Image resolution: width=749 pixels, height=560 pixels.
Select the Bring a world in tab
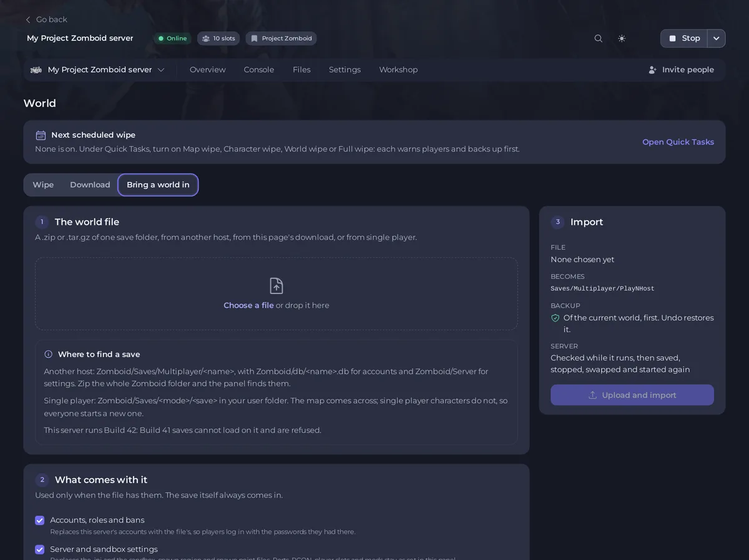158,185
